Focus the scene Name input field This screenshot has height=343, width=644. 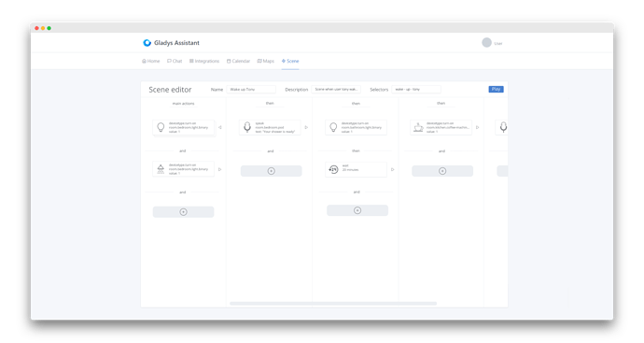251,89
